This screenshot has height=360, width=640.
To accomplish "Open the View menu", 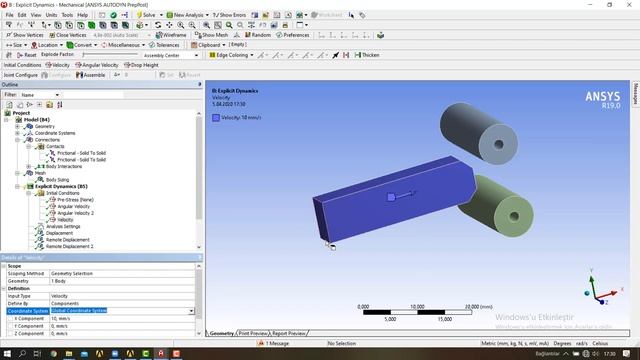I will (x=36, y=15).
